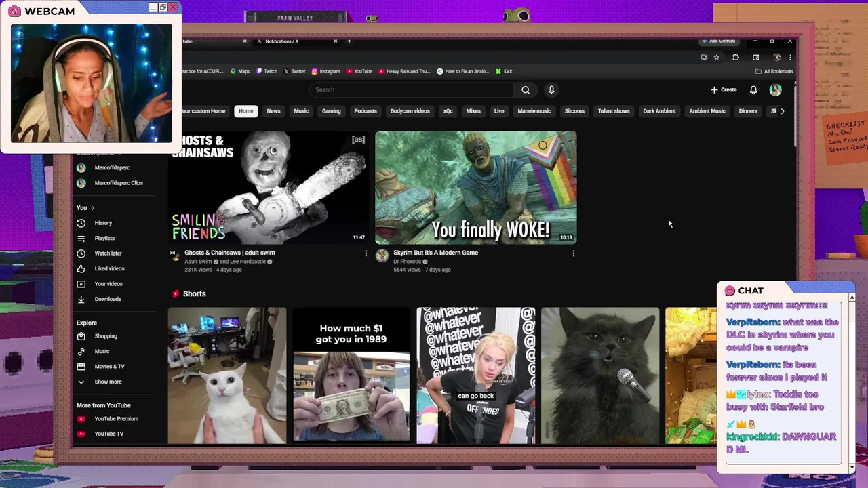
Task: Select the News filter chip
Action: click(273, 111)
